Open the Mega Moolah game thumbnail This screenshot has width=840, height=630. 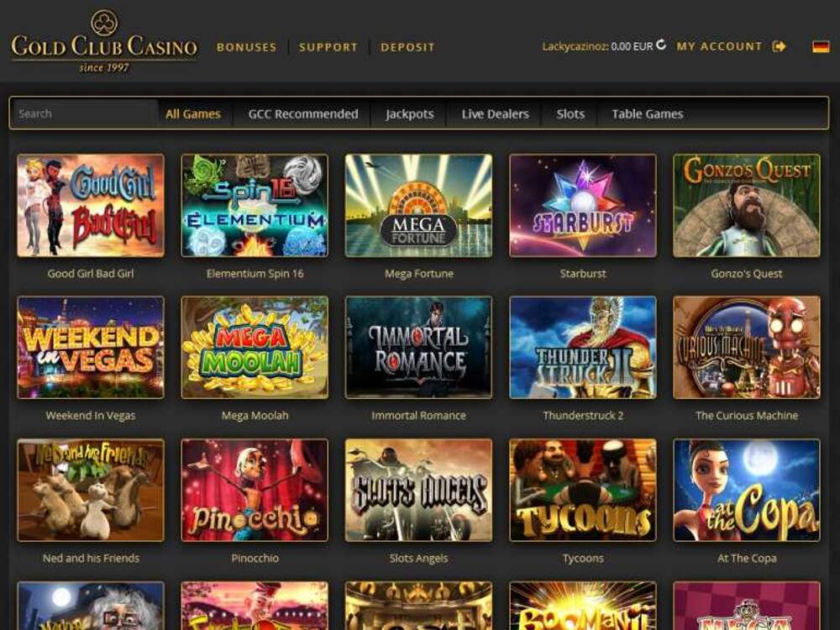click(255, 347)
